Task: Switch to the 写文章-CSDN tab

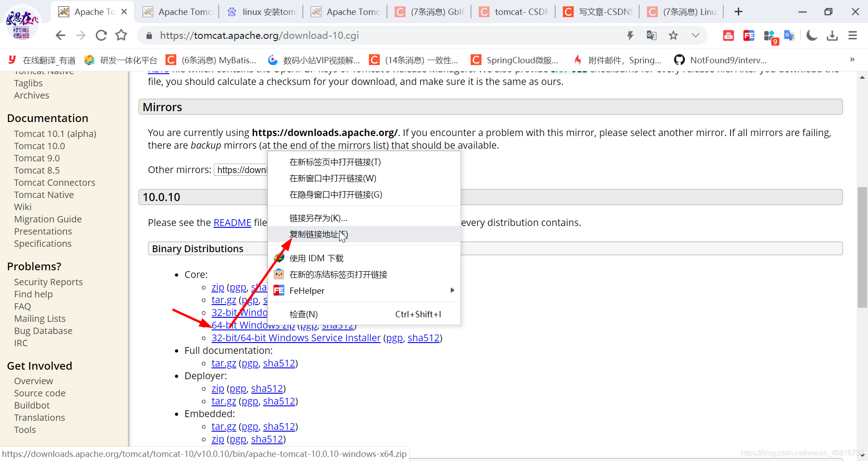Action: click(x=597, y=12)
